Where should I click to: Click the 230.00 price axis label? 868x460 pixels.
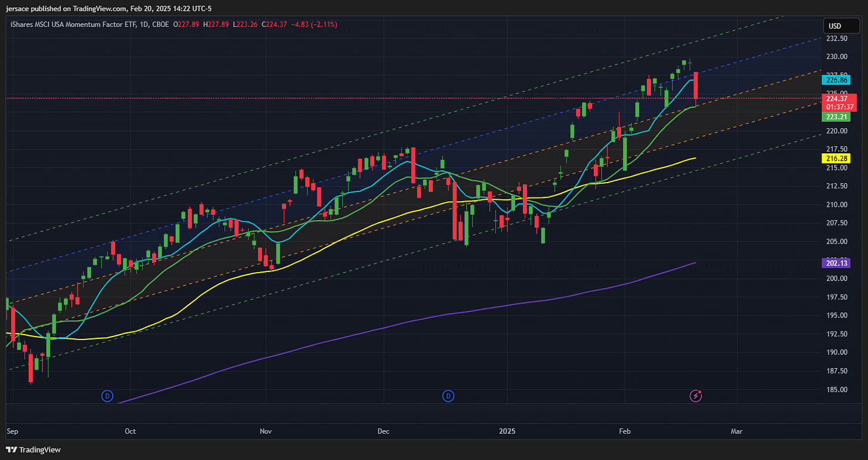(837, 57)
